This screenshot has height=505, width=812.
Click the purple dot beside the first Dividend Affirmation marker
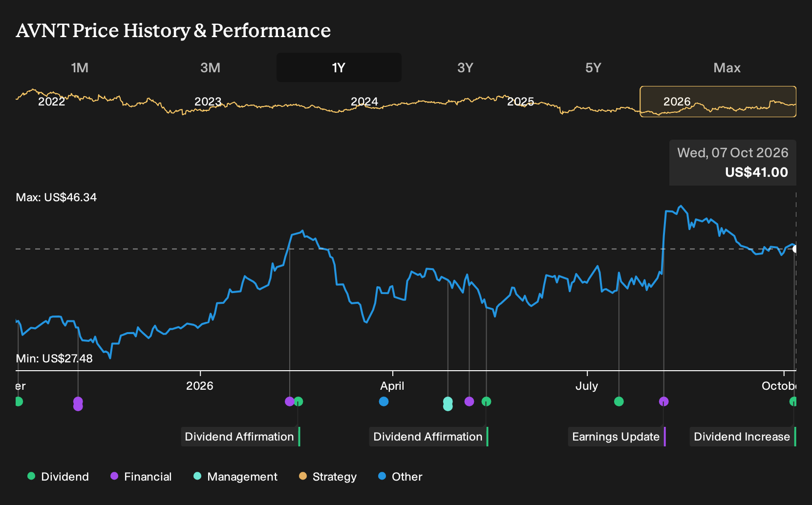click(x=289, y=401)
